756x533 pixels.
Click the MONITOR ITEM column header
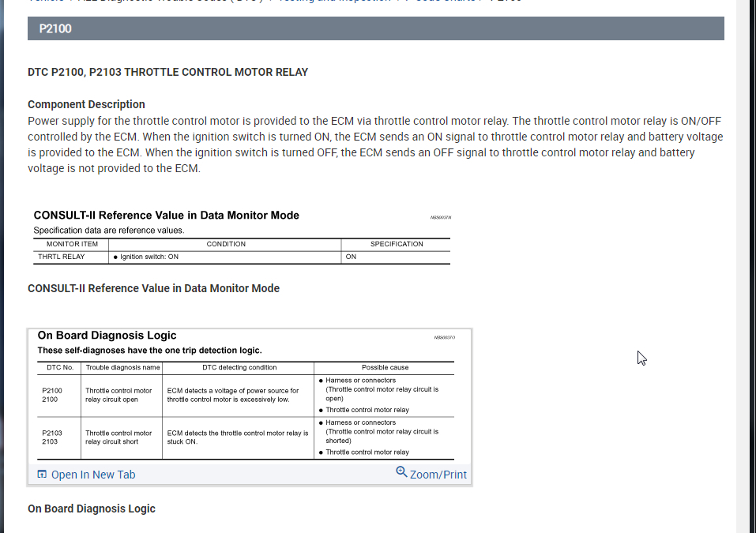[x=72, y=244]
